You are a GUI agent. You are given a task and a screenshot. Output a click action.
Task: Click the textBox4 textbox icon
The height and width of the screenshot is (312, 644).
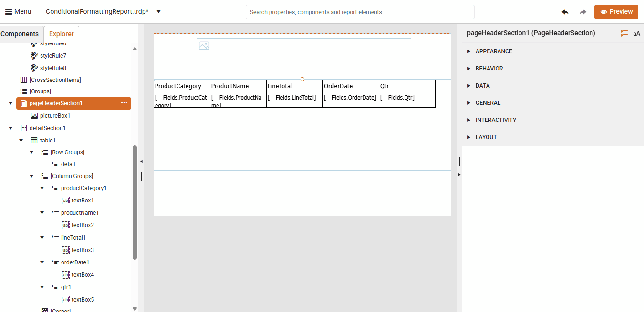(x=66, y=275)
